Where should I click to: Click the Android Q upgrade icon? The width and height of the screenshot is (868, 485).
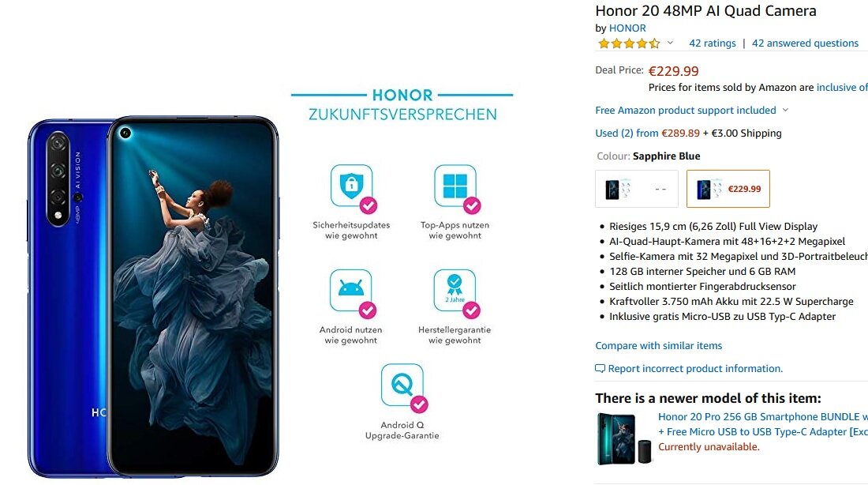(402, 385)
